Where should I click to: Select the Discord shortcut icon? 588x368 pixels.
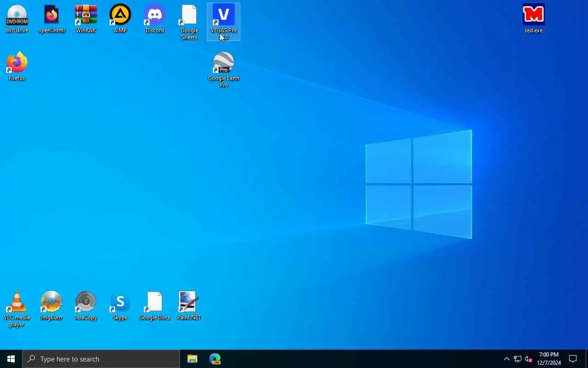[155, 19]
